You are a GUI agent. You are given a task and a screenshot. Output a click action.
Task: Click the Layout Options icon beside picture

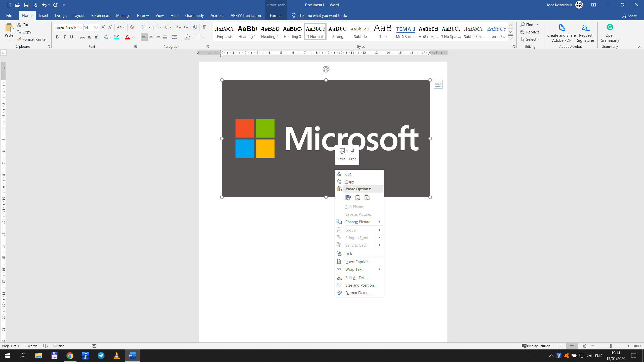click(438, 84)
